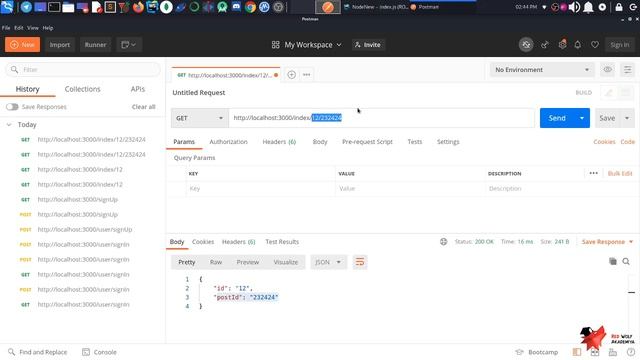This screenshot has height=360, width=640.
Task: Open the request Settings tab
Action: click(448, 142)
